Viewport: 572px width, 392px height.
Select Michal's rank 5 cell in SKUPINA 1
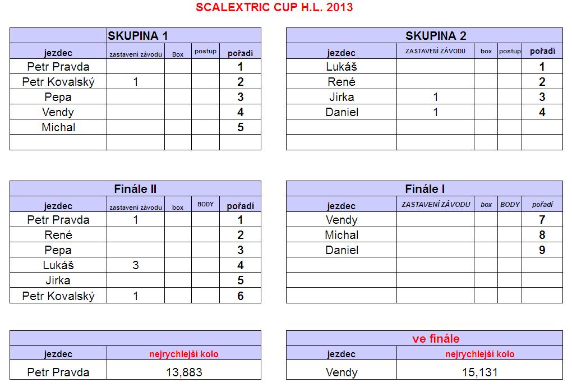tap(240, 127)
